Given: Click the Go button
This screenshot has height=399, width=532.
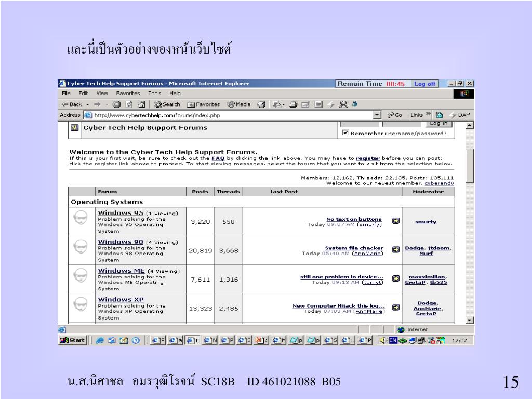Looking at the screenshot, I should click(395, 115).
